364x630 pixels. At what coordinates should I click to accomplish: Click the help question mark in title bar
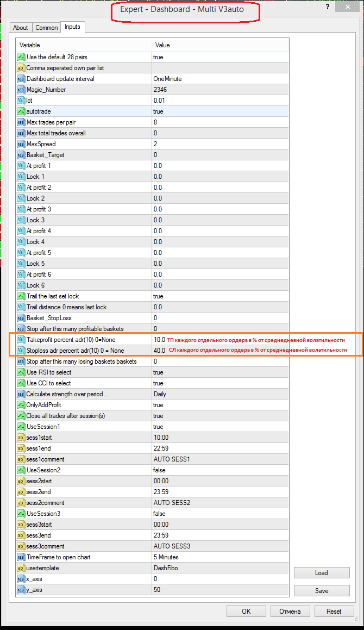coord(328,7)
